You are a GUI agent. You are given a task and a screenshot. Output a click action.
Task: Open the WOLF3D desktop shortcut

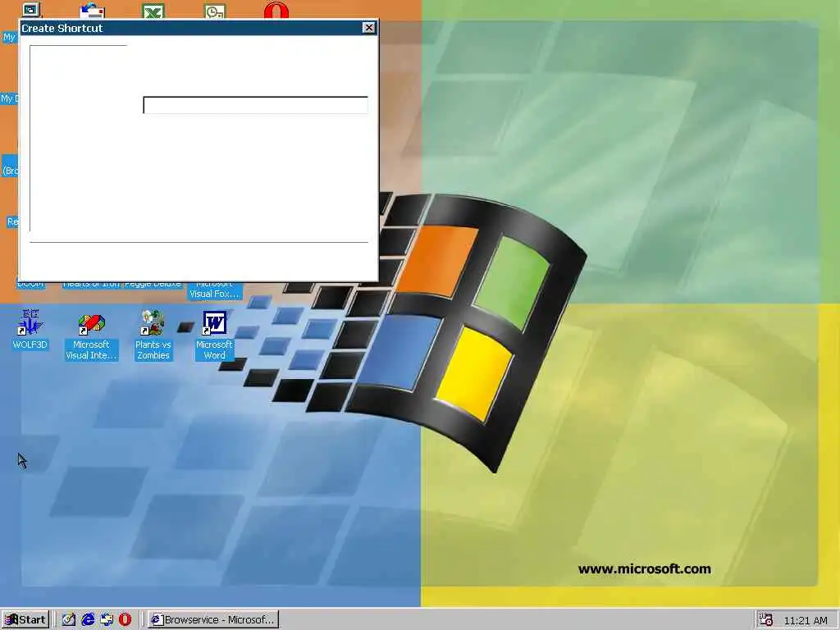(x=30, y=329)
